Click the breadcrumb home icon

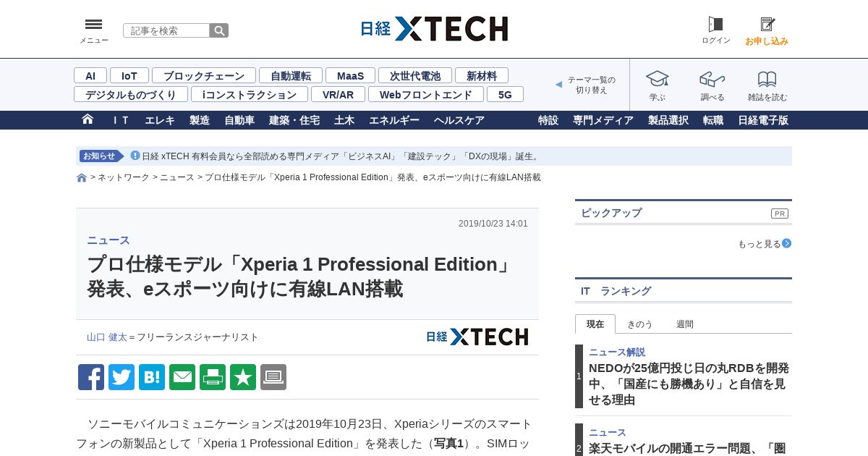(82, 178)
